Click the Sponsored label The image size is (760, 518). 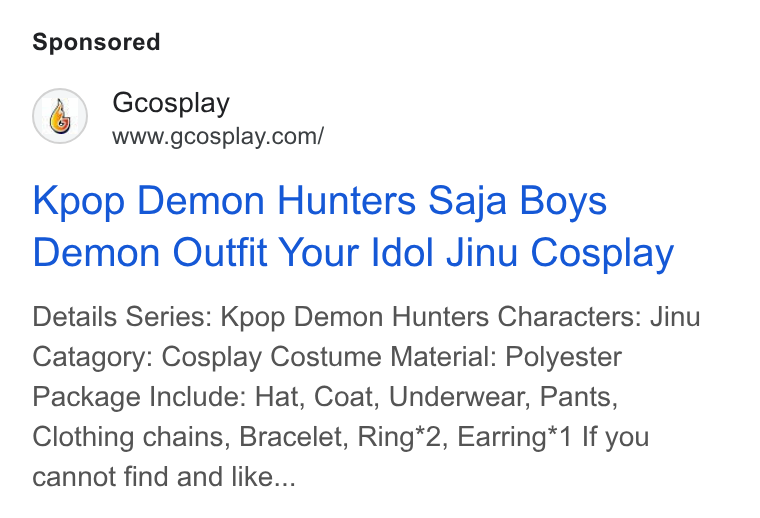point(96,42)
